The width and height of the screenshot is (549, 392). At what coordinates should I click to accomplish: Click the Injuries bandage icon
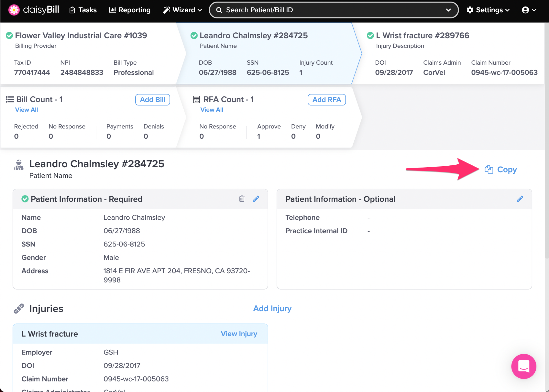pyautogui.click(x=19, y=309)
